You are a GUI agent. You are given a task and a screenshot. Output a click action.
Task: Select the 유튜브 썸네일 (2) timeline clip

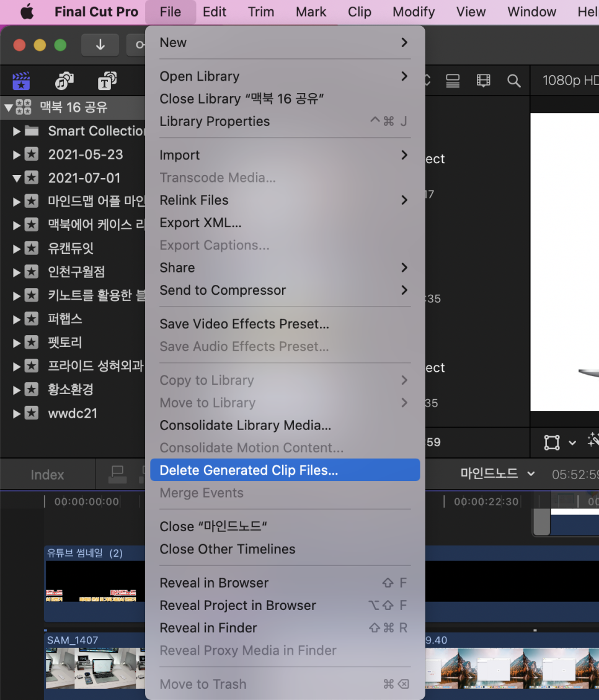click(x=94, y=583)
